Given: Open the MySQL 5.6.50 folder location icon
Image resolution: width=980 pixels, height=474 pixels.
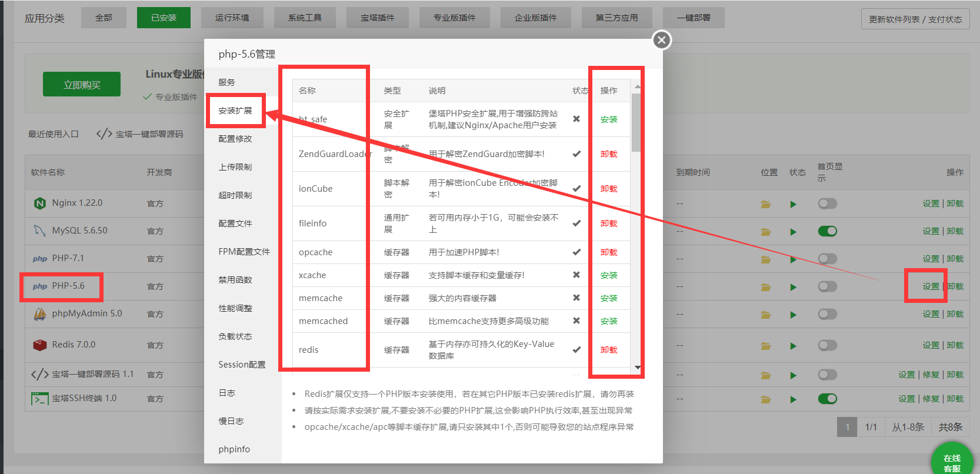Looking at the screenshot, I should pyautogui.click(x=765, y=232).
